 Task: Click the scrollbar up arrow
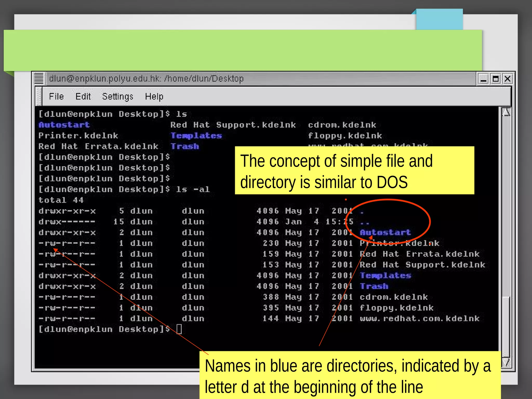(506, 112)
